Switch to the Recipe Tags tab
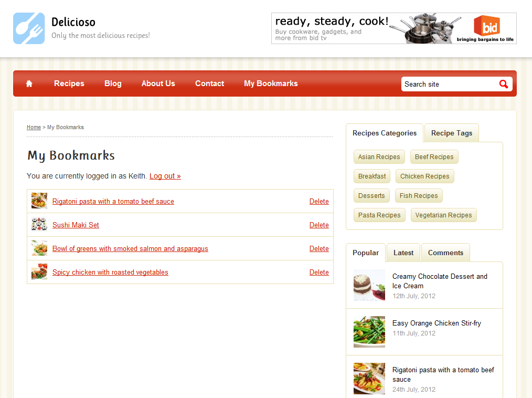This screenshot has width=532, height=398. pos(451,133)
